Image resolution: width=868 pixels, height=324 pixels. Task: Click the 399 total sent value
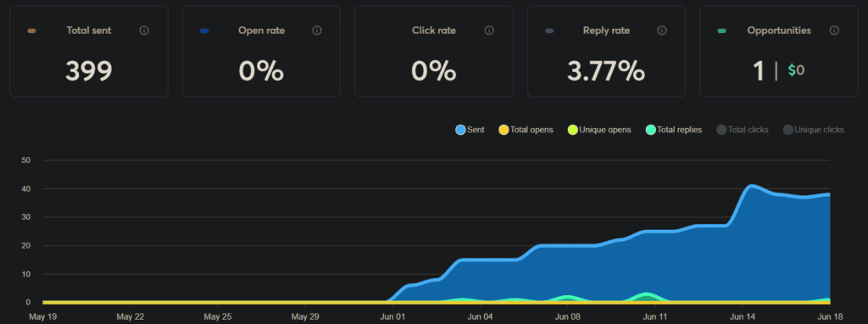[x=88, y=71]
